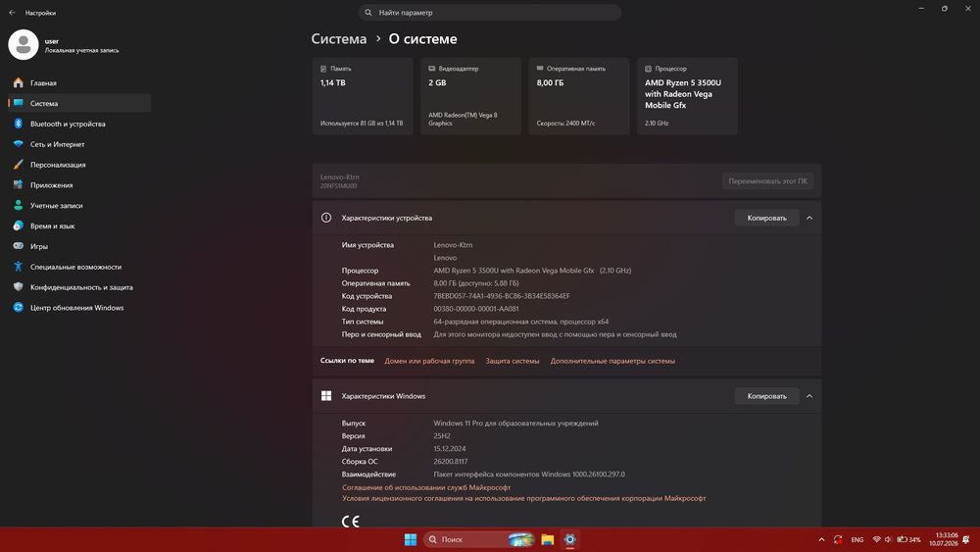Screen dimensions: 980x552
Task: Open the Процессор card
Action: point(687,96)
